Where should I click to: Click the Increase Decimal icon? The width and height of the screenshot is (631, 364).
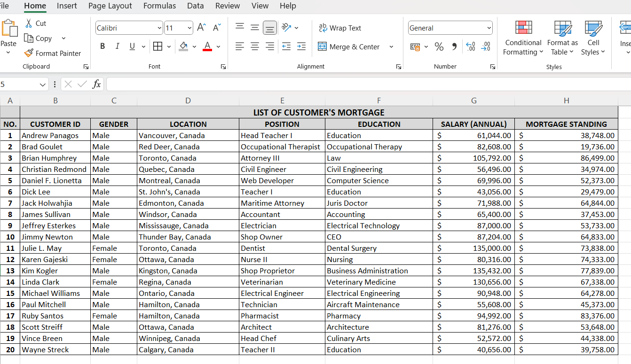(x=471, y=46)
